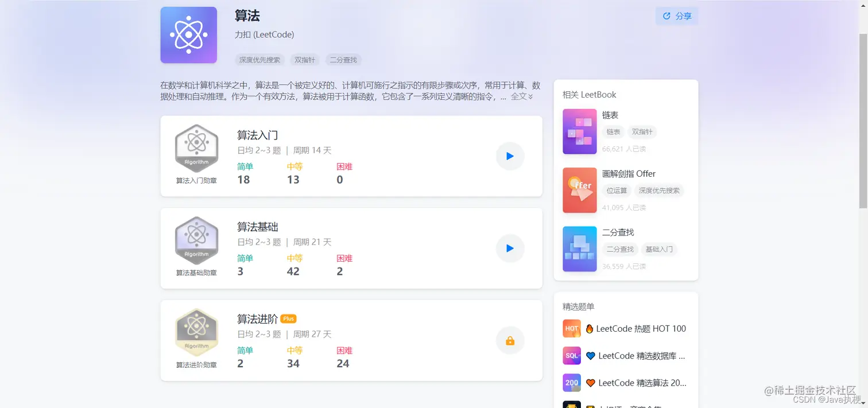The width and height of the screenshot is (868, 408).
Task: Click the lock icon on 算法进阶
Action: [x=510, y=341]
